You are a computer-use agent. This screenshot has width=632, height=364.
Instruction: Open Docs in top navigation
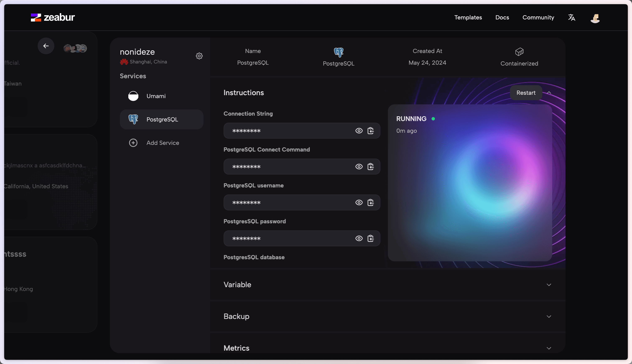(x=502, y=18)
